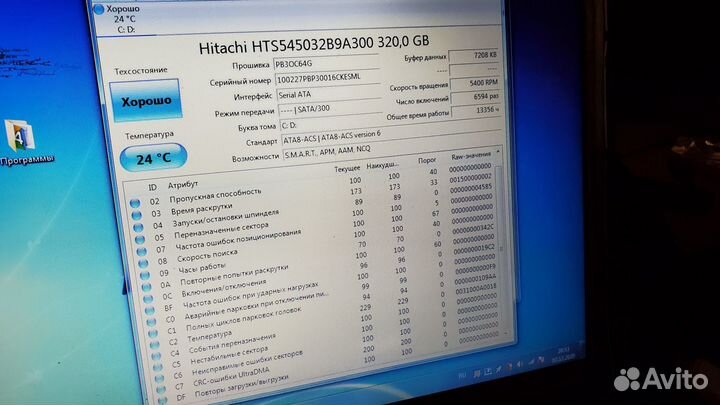Click the status circle for attribute C0

click(x=152, y=322)
